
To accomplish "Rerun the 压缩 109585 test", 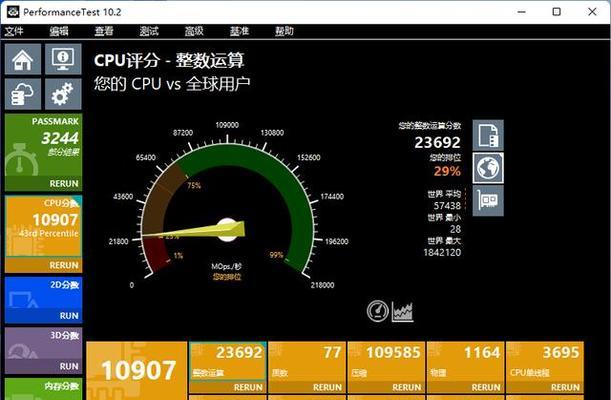I will click(x=407, y=387).
